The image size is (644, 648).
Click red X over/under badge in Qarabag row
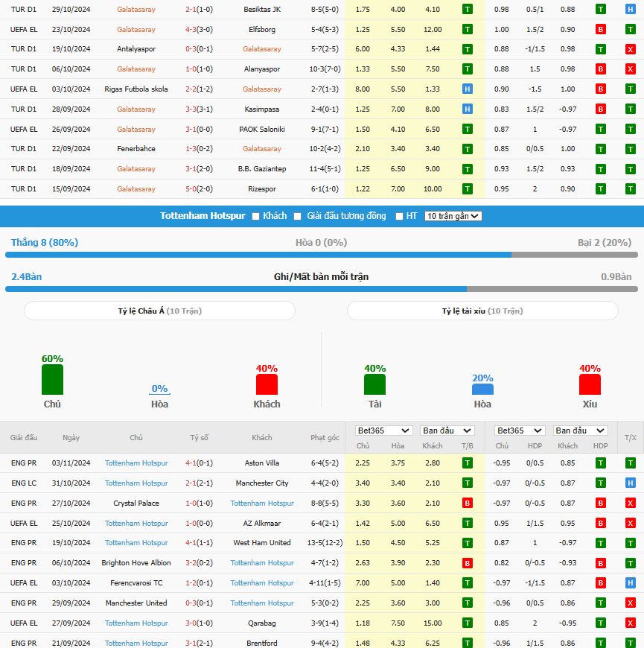click(631, 623)
